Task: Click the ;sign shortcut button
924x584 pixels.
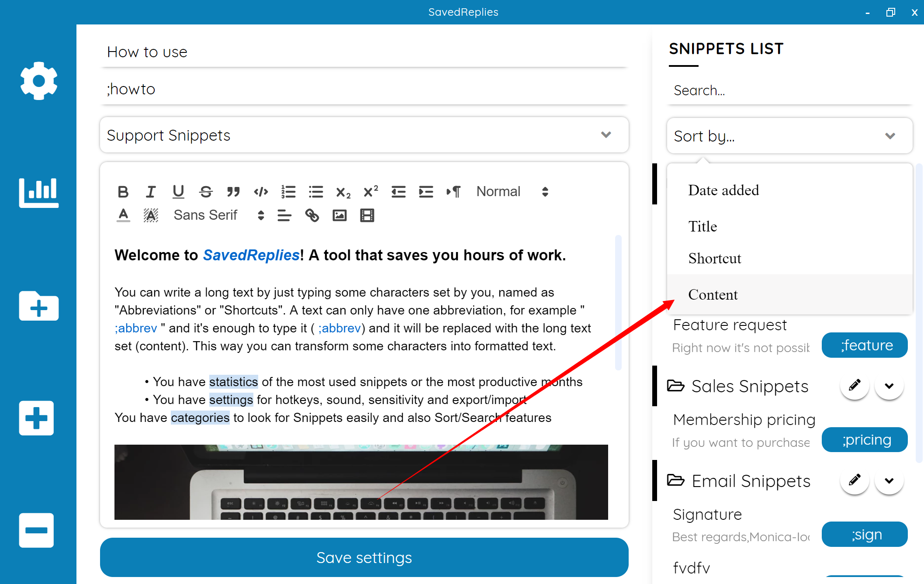Action: click(865, 534)
